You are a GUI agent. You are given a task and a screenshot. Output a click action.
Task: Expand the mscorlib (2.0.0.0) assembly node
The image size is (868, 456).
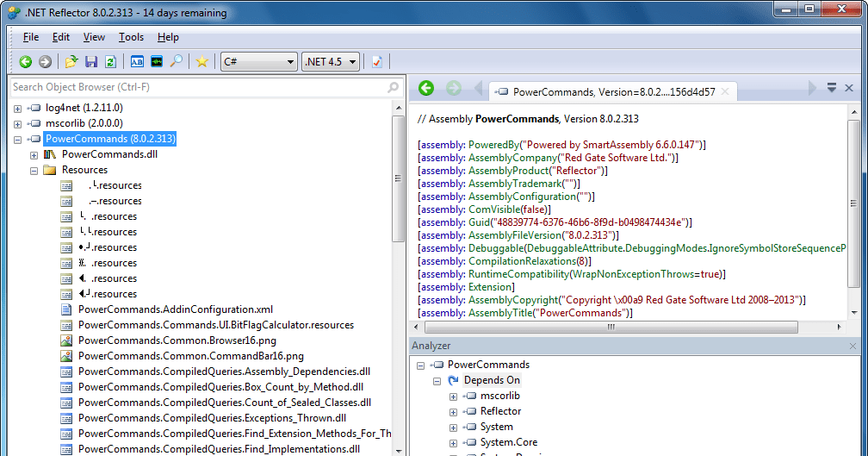(x=18, y=124)
